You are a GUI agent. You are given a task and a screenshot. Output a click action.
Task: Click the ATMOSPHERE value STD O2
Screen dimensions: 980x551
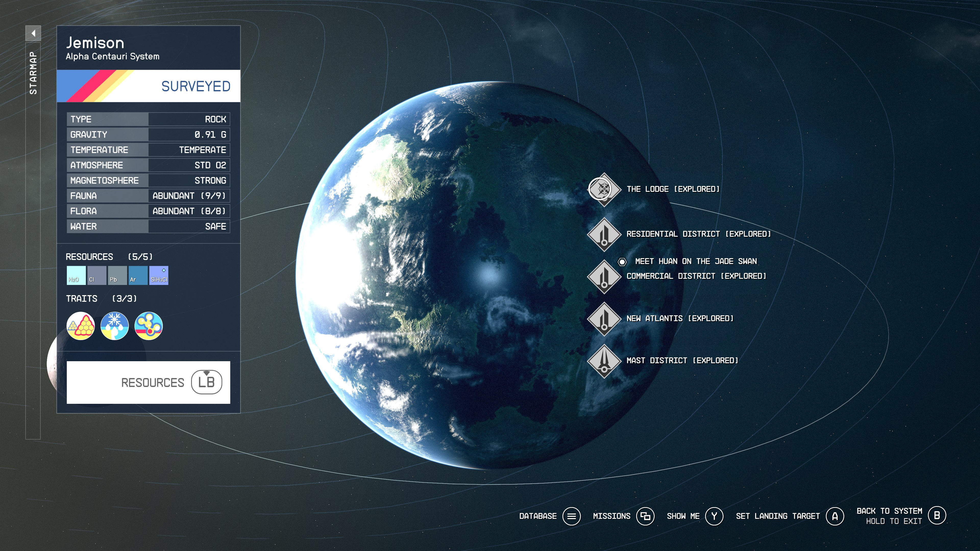point(210,165)
